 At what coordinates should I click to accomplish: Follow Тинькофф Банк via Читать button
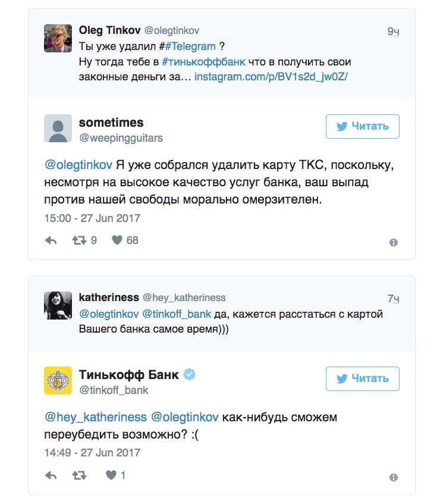click(362, 378)
